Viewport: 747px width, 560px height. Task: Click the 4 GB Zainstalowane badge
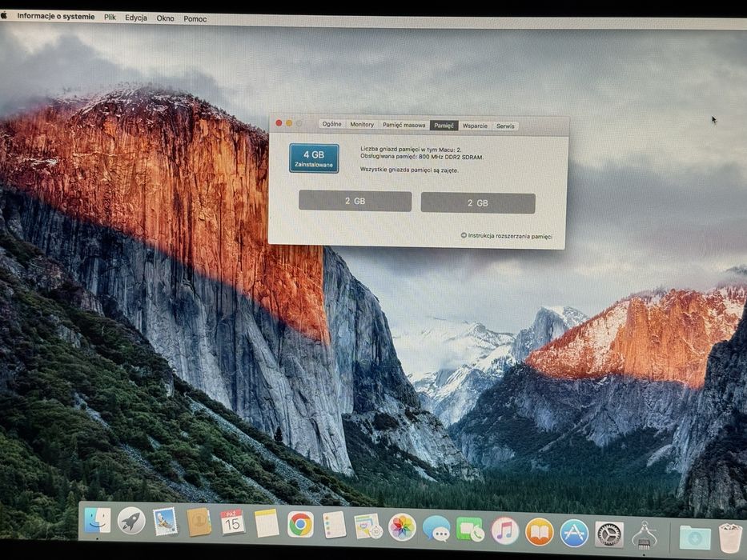click(314, 158)
